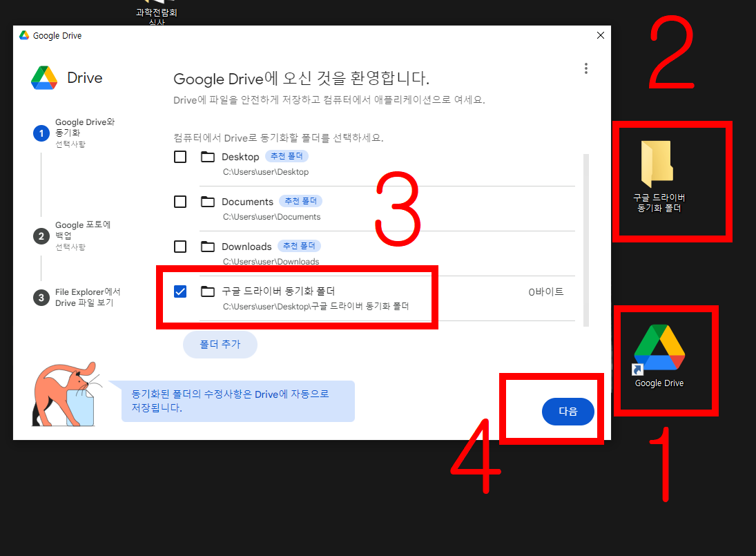
Task: Check the Desktop folder checkbox
Action: click(180, 157)
